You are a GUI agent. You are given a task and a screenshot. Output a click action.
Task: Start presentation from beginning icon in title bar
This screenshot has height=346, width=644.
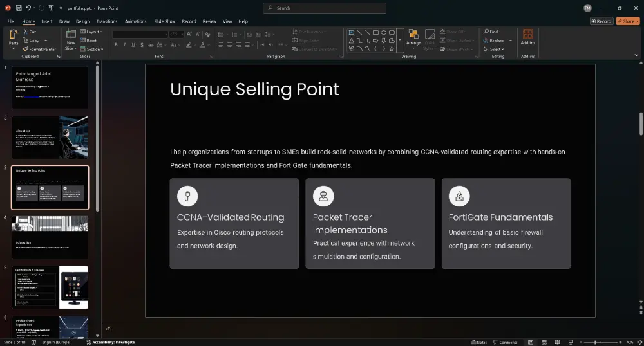(51, 8)
